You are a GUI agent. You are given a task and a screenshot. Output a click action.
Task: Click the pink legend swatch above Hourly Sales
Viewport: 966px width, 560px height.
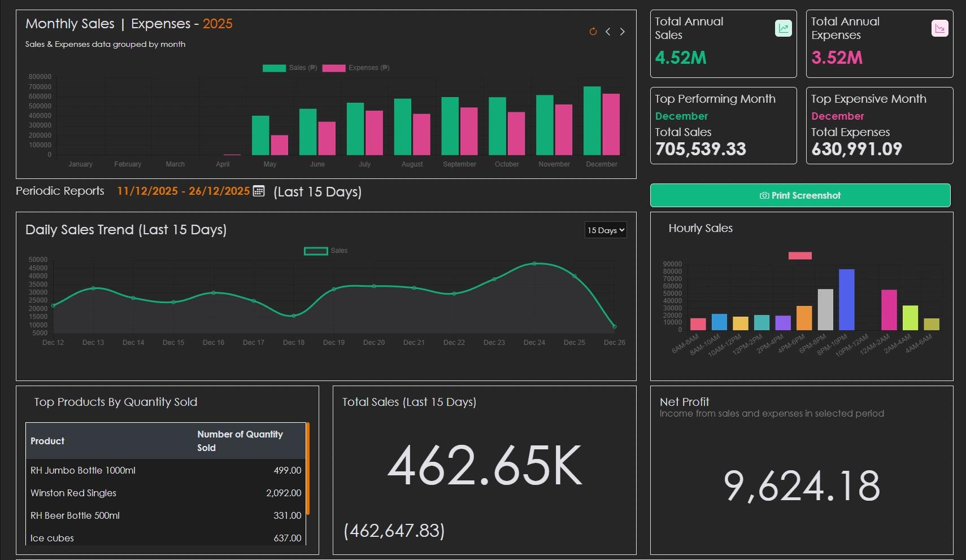click(x=800, y=255)
